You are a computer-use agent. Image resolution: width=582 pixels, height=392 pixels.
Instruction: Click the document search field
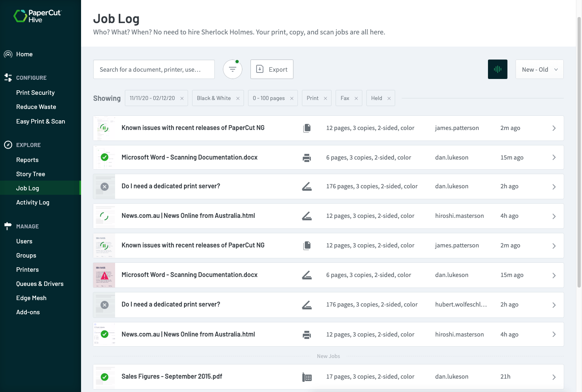[154, 69]
